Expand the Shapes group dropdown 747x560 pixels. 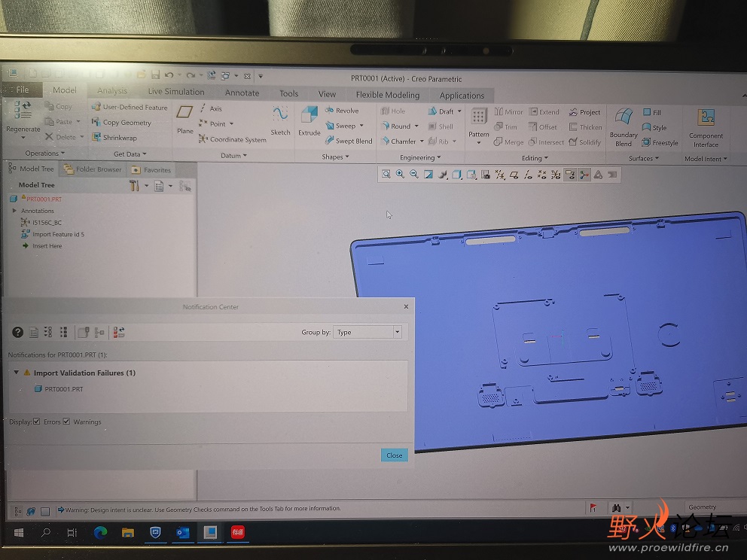[335, 157]
